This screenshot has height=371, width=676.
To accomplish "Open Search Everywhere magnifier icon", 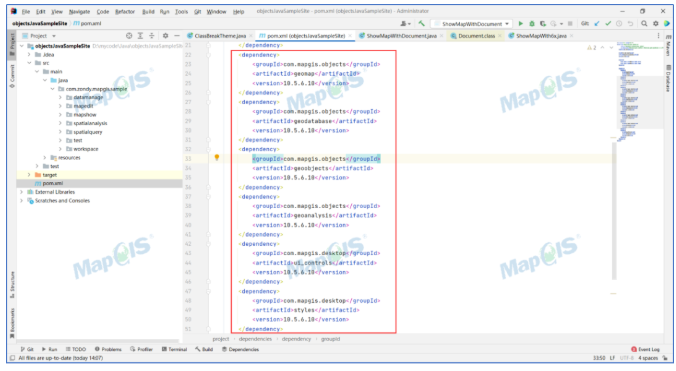I will [x=644, y=24].
